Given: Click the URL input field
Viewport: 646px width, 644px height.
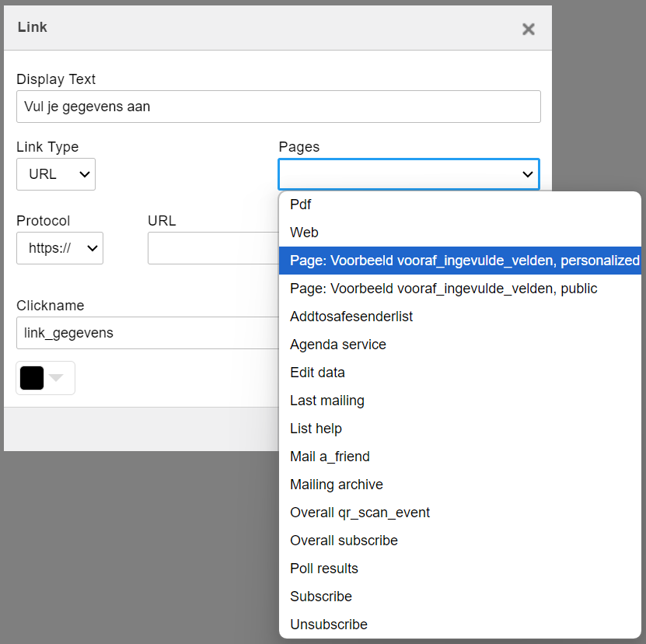Looking at the screenshot, I should pos(211,248).
